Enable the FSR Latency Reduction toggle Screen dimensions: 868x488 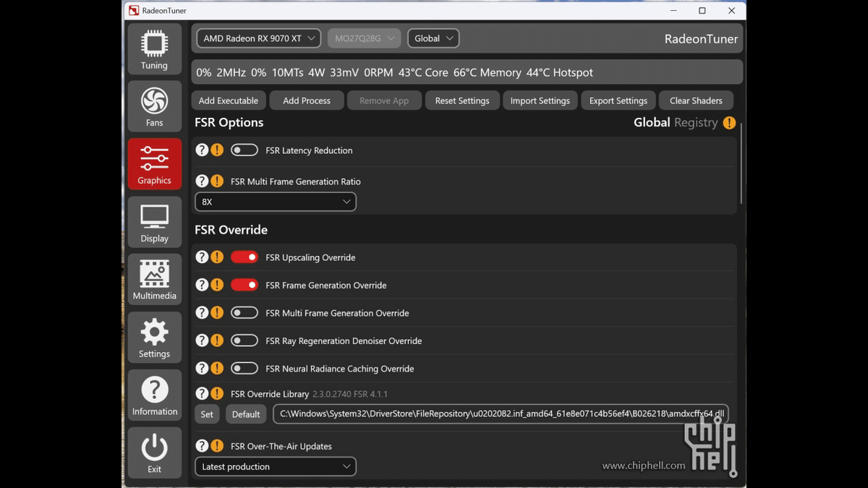click(x=244, y=150)
